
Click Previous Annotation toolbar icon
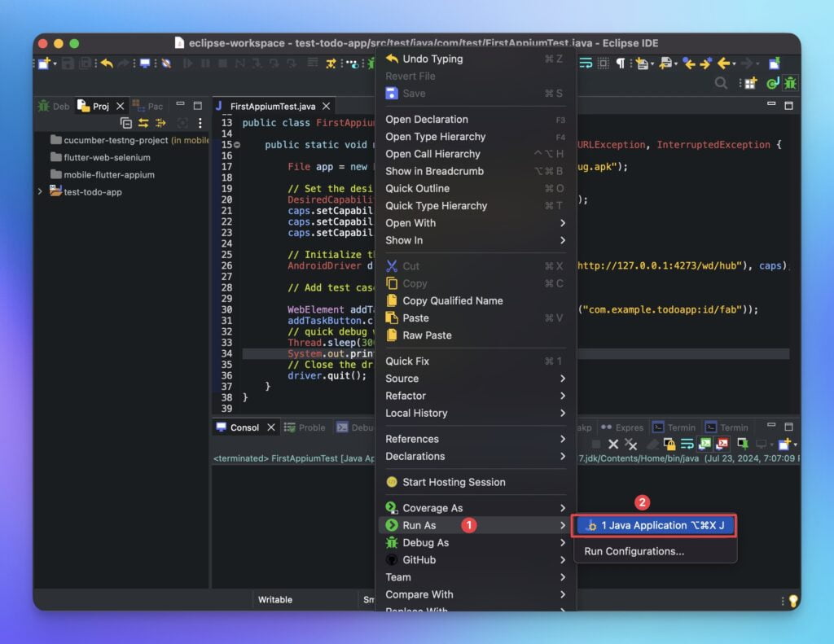pos(665,64)
